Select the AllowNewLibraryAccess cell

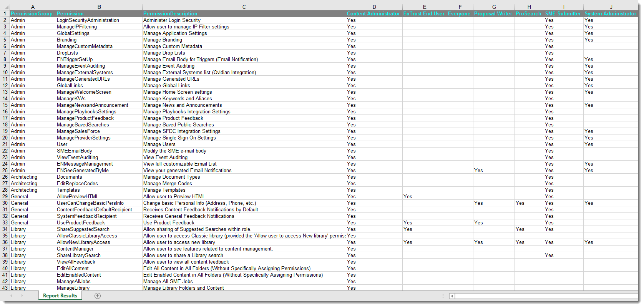99,242
